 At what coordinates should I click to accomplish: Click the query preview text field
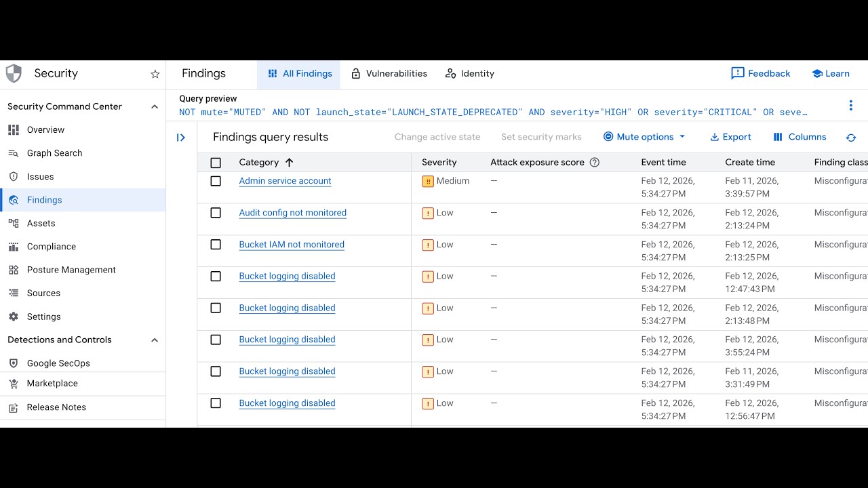click(493, 113)
